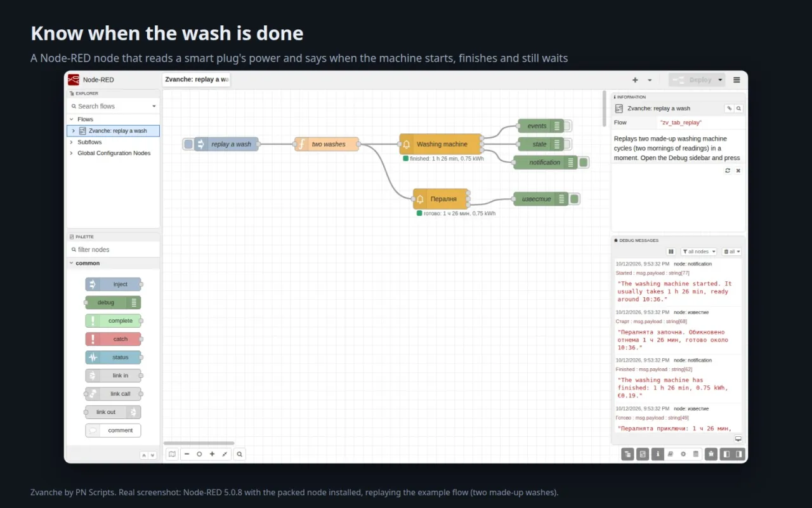Add a new flow tab with plus

pyautogui.click(x=635, y=80)
